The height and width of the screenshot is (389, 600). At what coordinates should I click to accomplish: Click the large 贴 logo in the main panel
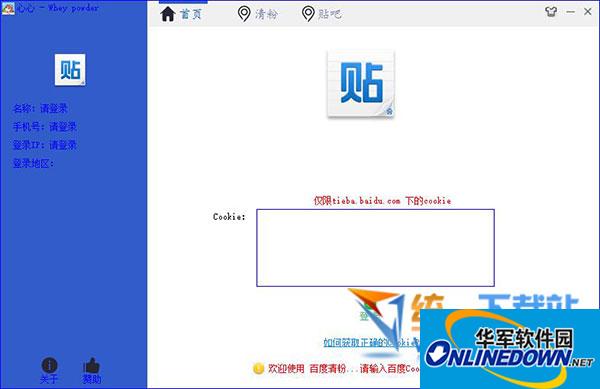click(361, 84)
